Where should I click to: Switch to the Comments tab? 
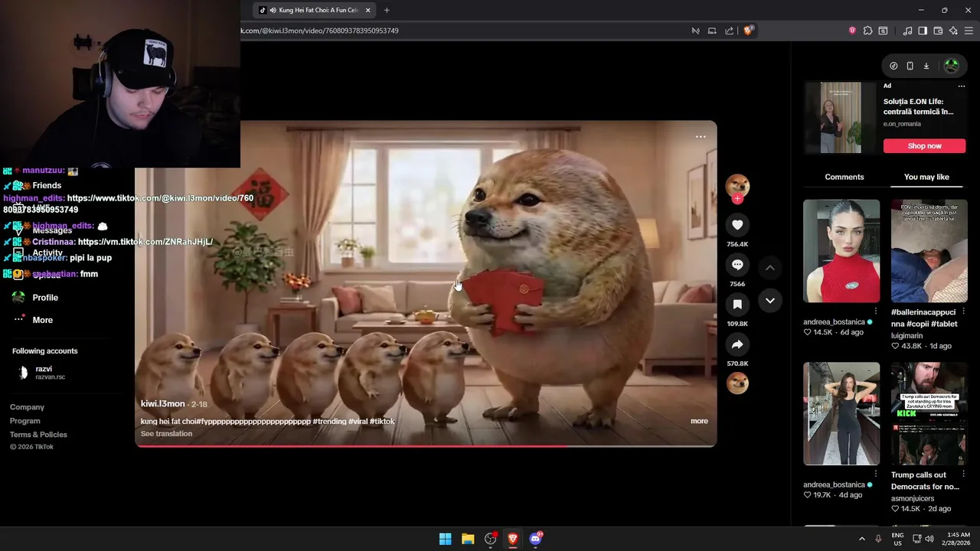844,177
